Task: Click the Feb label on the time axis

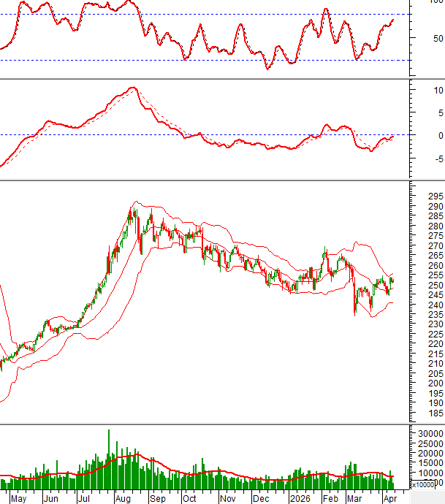Action: click(x=330, y=499)
